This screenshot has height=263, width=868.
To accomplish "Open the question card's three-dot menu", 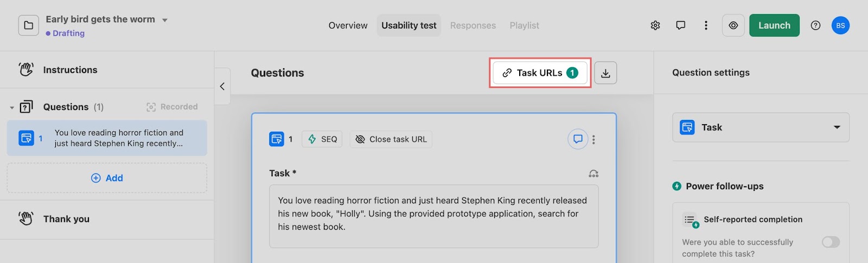I will pyautogui.click(x=593, y=139).
